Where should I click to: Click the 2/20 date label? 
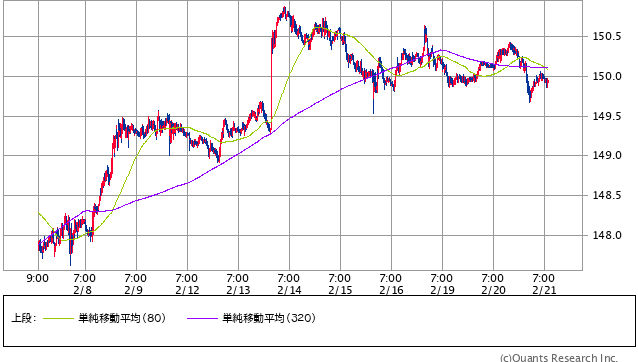pyautogui.click(x=493, y=290)
